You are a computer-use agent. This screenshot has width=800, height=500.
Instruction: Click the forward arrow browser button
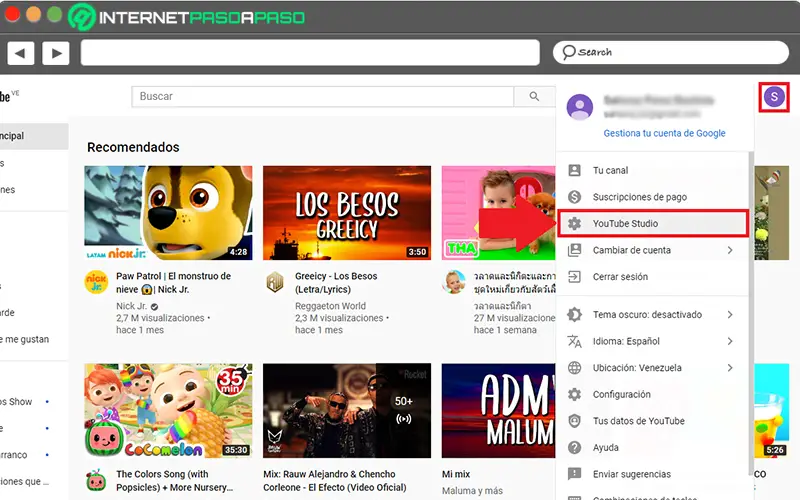[x=56, y=53]
